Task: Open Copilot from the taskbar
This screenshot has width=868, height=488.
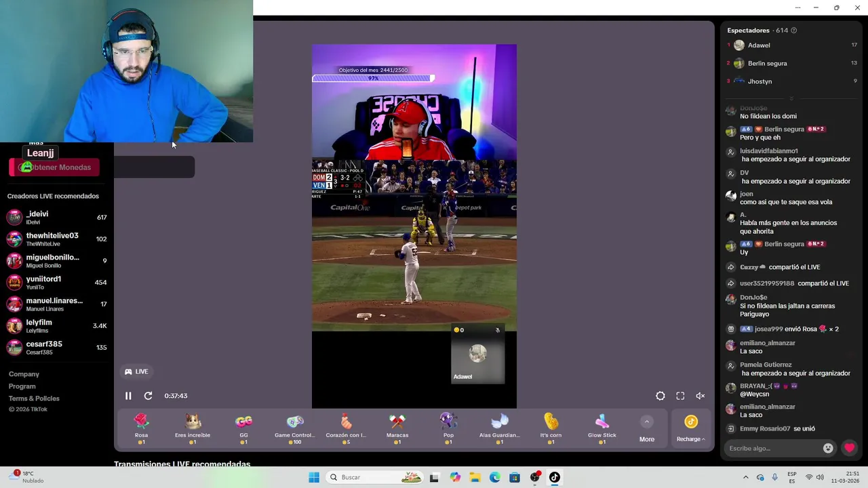Action: 455,477
